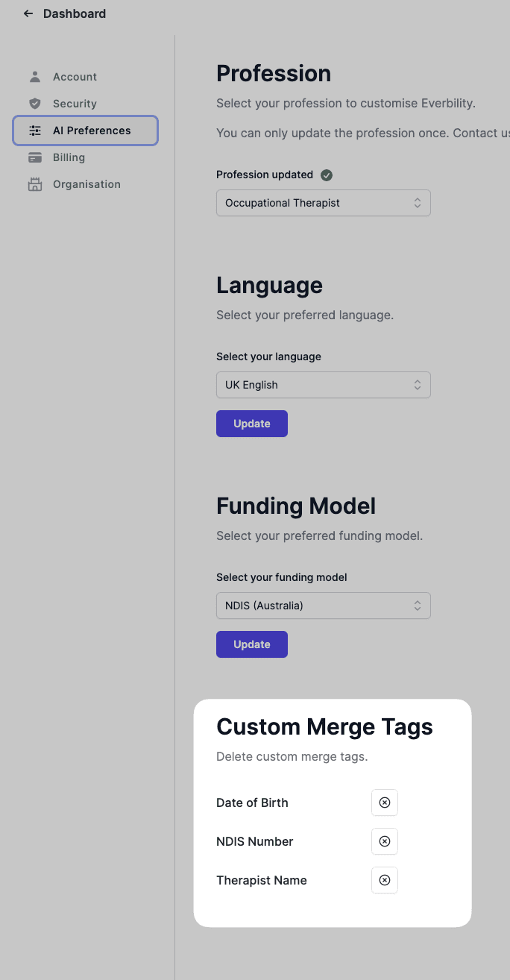Click the AI Preferences sliders icon
Image resolution: width=510 pixels, height=980 pixels.
[35, 130]
